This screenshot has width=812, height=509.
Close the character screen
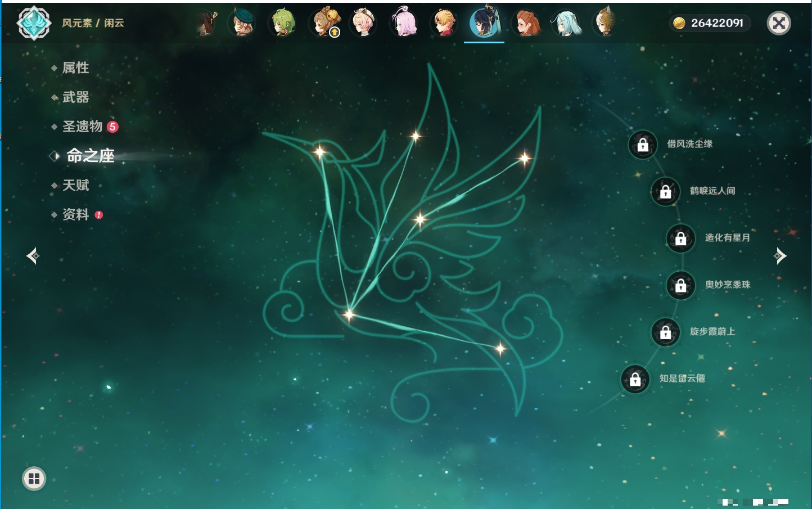[779, 23]
